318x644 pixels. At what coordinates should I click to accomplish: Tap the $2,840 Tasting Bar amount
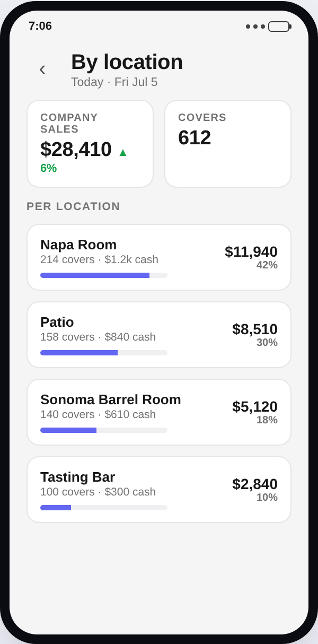255,484
